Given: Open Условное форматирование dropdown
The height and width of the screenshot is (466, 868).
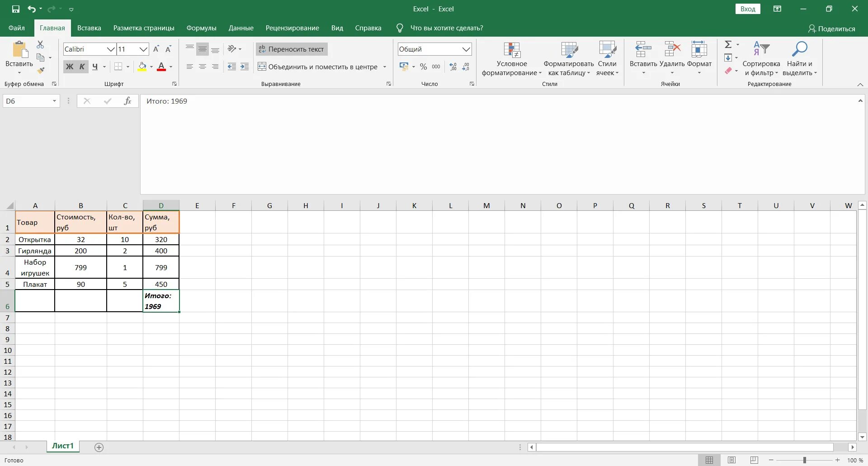Looking at the screenshot, I should pos(511,59).
